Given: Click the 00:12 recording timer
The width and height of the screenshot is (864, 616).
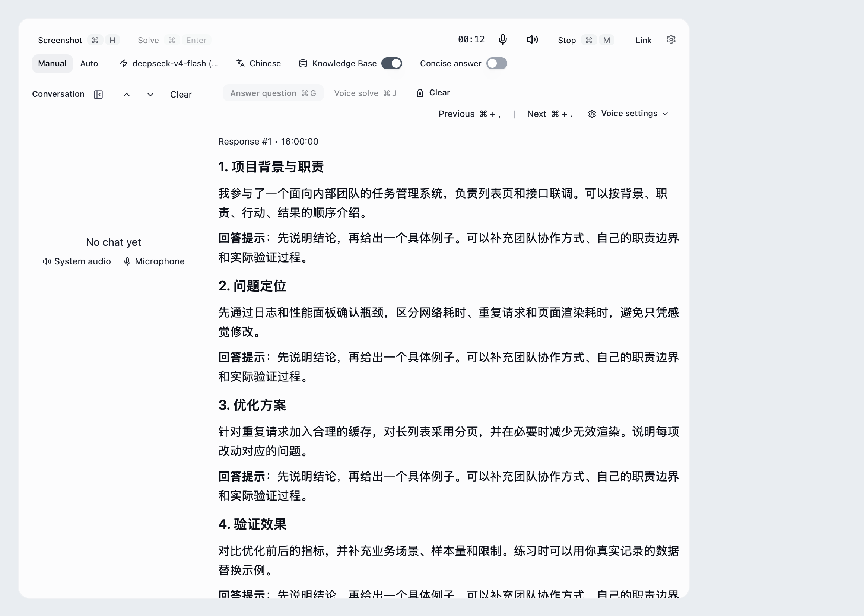Looking at the screenshot, I should point(471,39).
